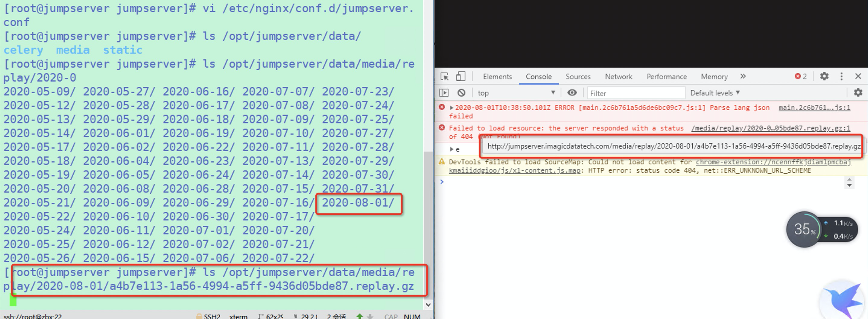Click the green upload arrow in status bar
The width and height of the screenshot is (868, 319).
tap(359, 316)
